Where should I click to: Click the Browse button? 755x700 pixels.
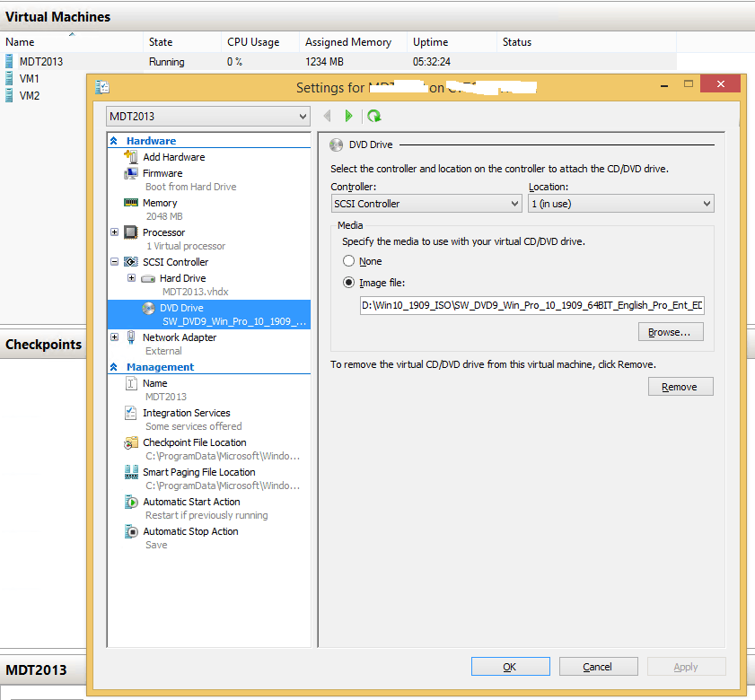[x=671, y=332]
